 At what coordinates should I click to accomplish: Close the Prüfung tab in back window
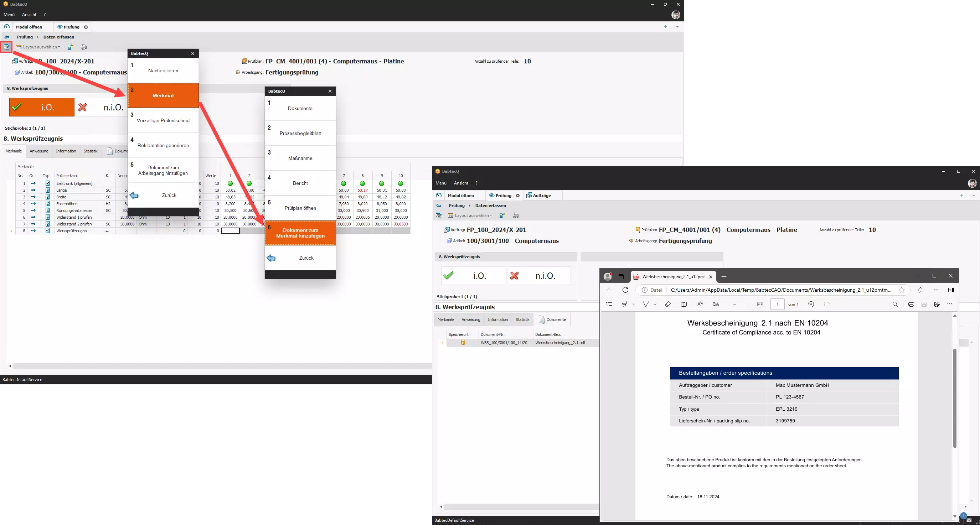86,27
